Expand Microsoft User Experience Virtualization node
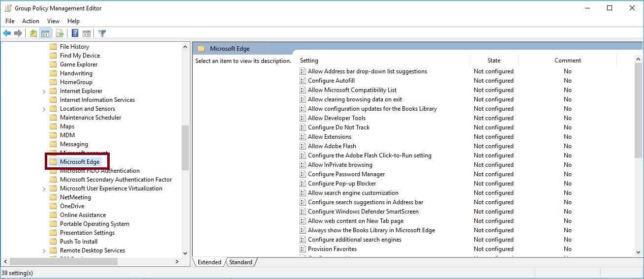The height and width of the screenshot is (279, 644). (44, 189)
